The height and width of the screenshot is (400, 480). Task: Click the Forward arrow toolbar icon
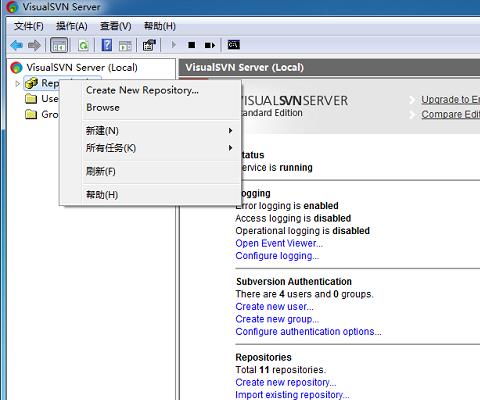34,45
